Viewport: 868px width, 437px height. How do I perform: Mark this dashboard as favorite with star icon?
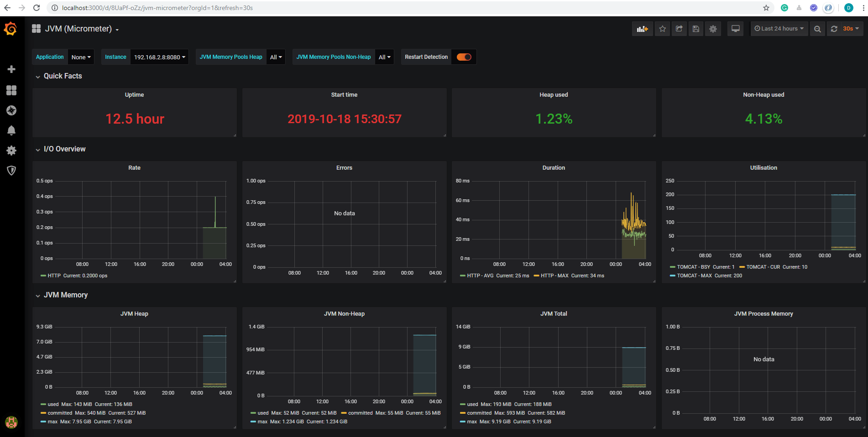(x=663, y=28)
